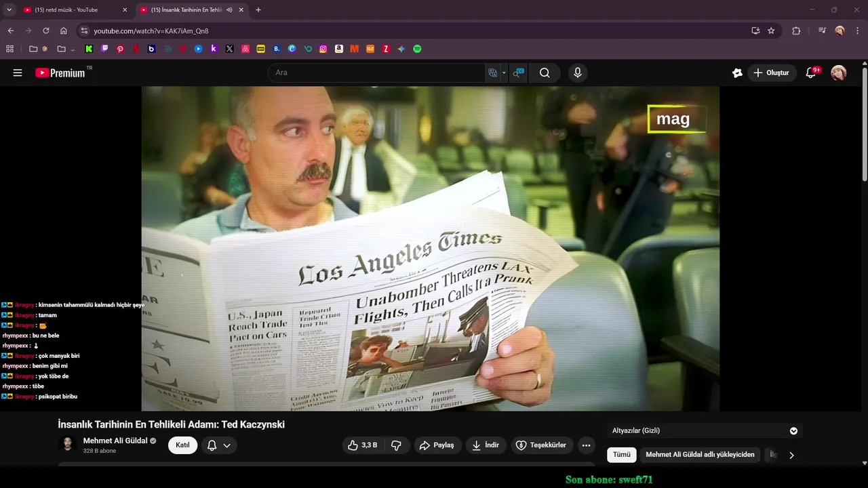Open the second bookmarks folder
Screen dimensions: 868x488
[x=66, y=49]
